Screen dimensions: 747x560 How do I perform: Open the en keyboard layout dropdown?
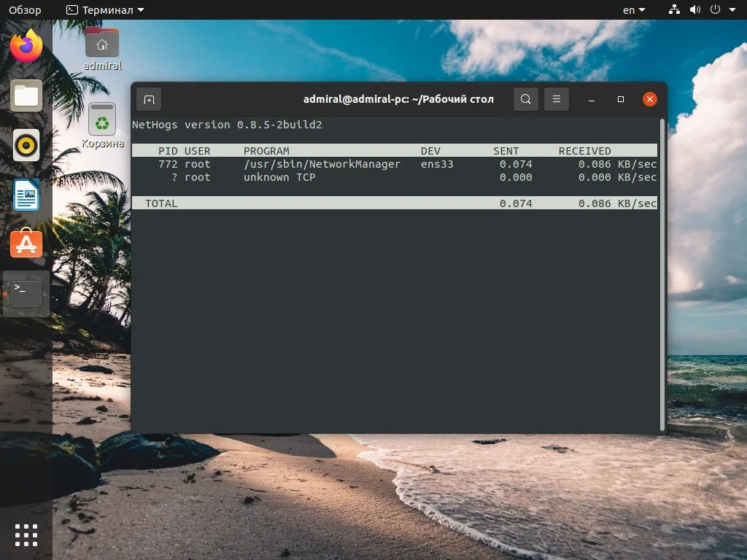[632, 9]
